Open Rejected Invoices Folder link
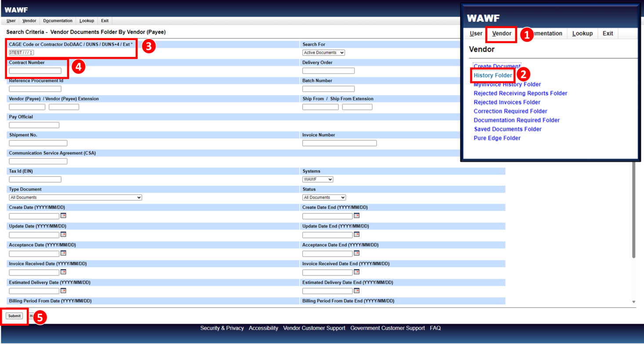The width and height of the screenshot is (644, 344). (507, 102)
